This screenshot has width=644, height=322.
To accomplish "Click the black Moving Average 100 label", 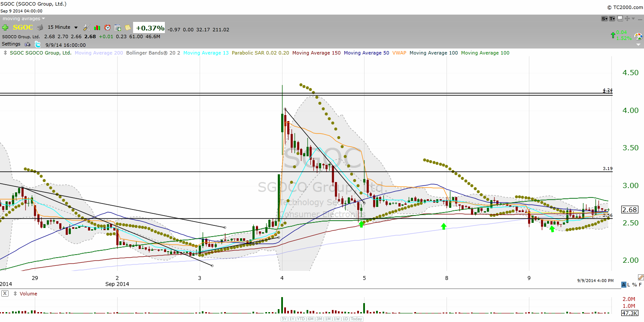I will pos(434,53).
